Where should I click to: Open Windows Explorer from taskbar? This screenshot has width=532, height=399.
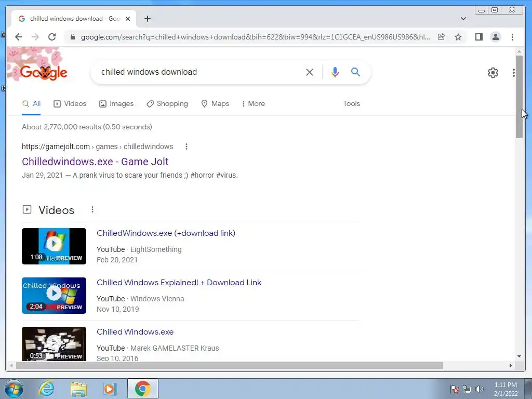coord(78,389)
